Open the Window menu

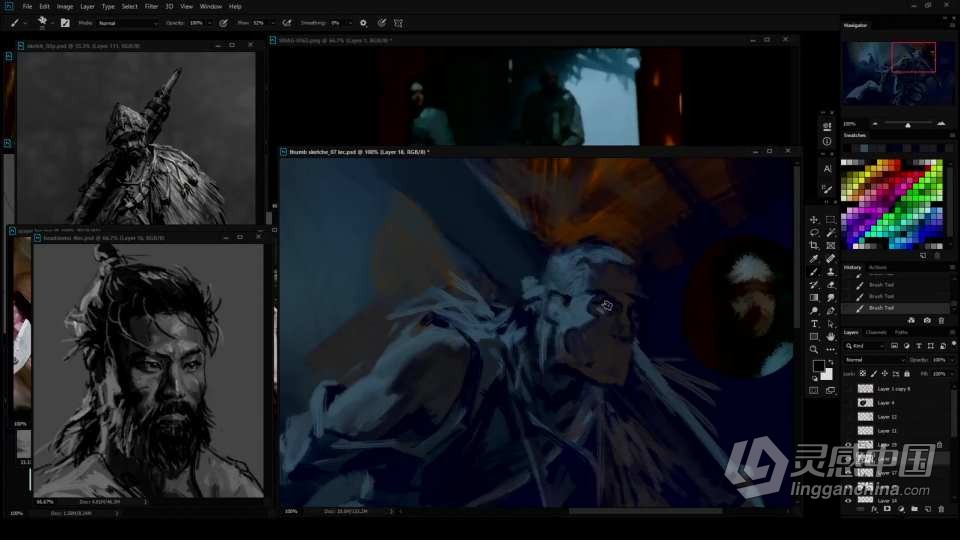(x=211, y=6)
